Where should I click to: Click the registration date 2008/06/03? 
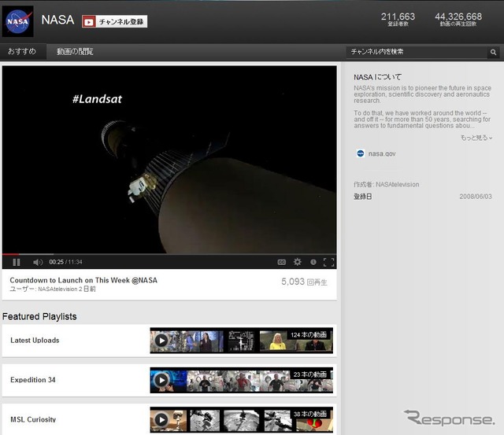pos(476,197)
